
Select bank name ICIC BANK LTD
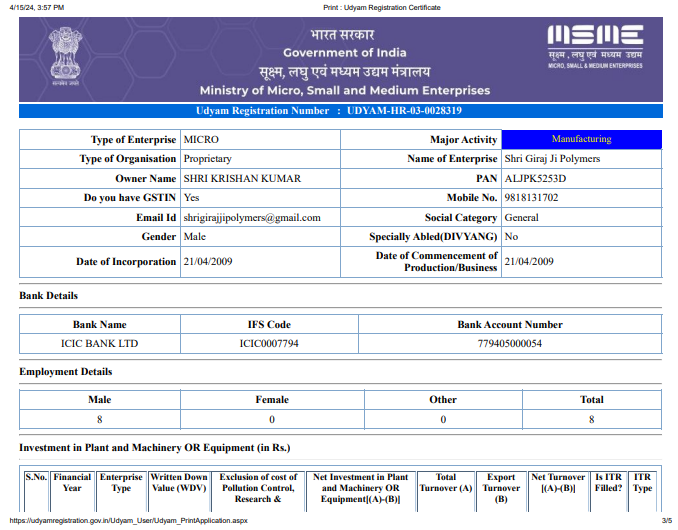tap(99, 344)
